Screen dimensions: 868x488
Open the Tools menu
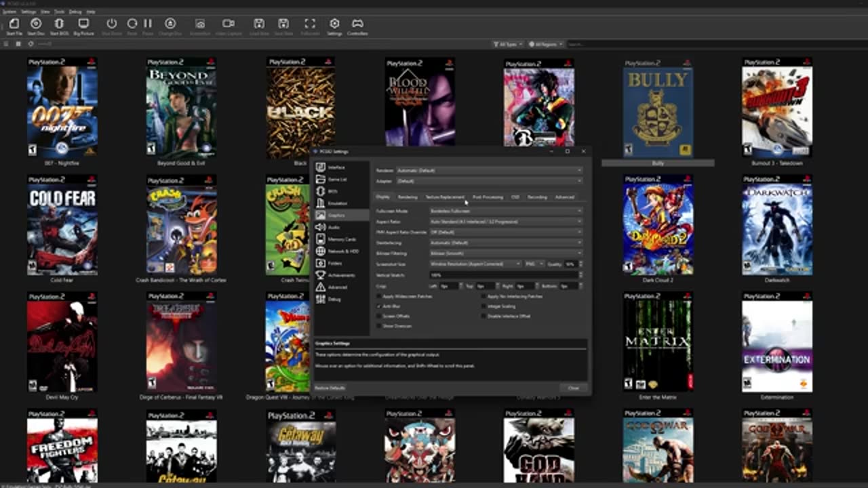[x=60, y=12]
